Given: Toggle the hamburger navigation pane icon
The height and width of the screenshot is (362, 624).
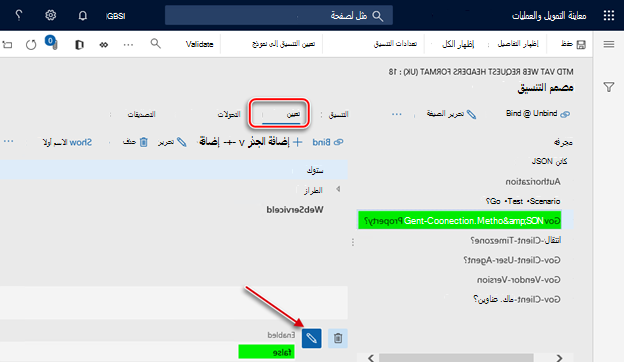Looking at the screenshot, I should (x=608, y=44).
